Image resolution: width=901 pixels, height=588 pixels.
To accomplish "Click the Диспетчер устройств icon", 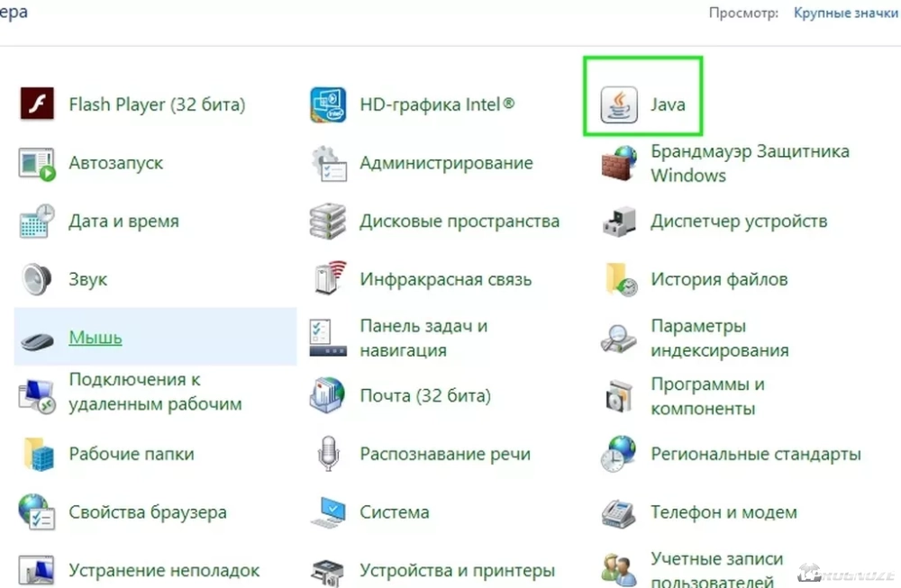I will pos(619,222).
